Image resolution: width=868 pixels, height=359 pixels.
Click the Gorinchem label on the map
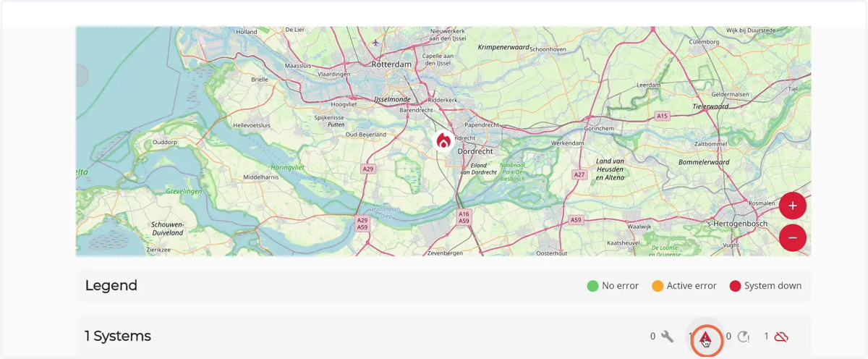point(598,127)
